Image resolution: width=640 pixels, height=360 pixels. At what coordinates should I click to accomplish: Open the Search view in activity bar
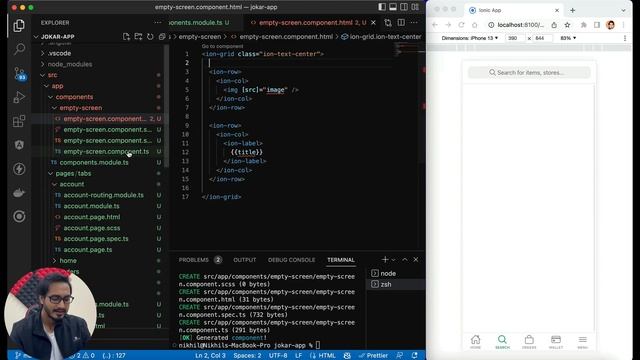19,49
